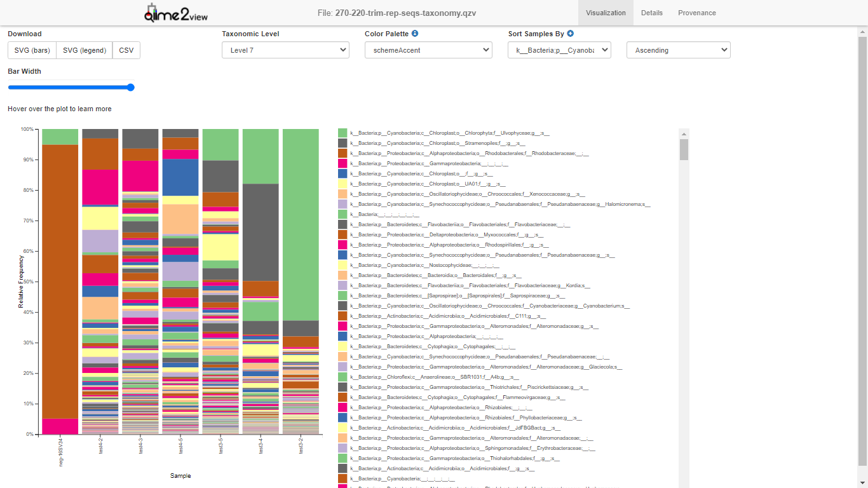Screen dimensions: 868x488
Task: Change the Ascending sort order dropdown
Action: coord(678,50)
